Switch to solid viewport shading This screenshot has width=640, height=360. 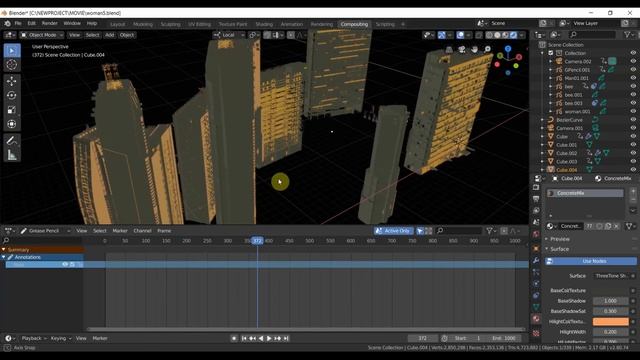497,35
